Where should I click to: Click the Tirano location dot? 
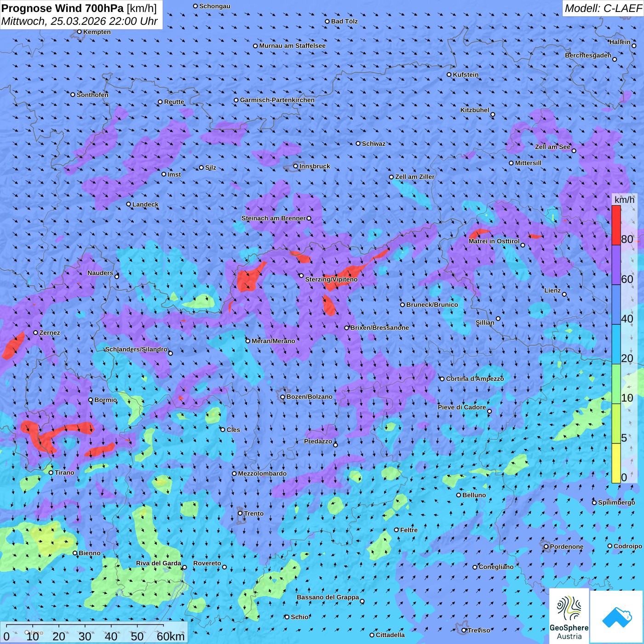pyautogui.click(x=51, y=472)
